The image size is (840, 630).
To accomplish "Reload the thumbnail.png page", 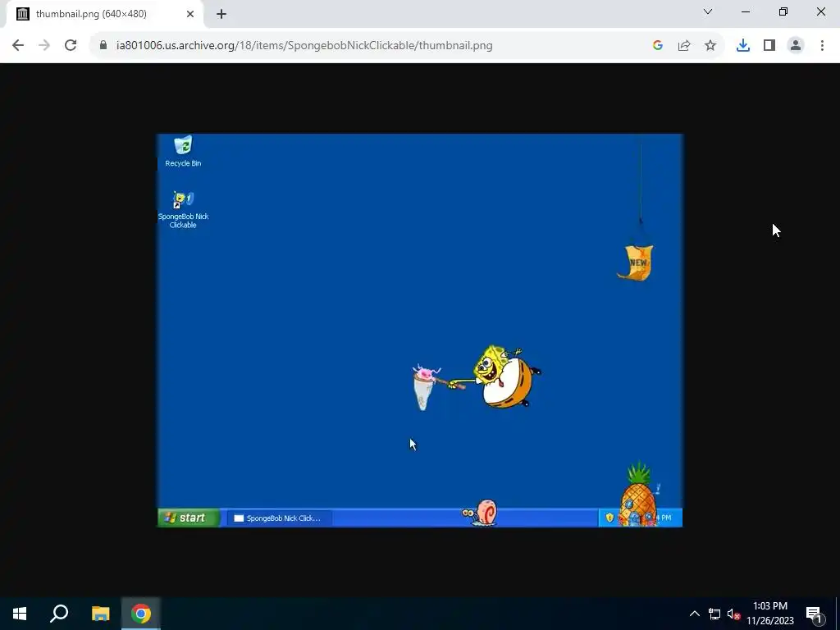I will tap(71, 46).
